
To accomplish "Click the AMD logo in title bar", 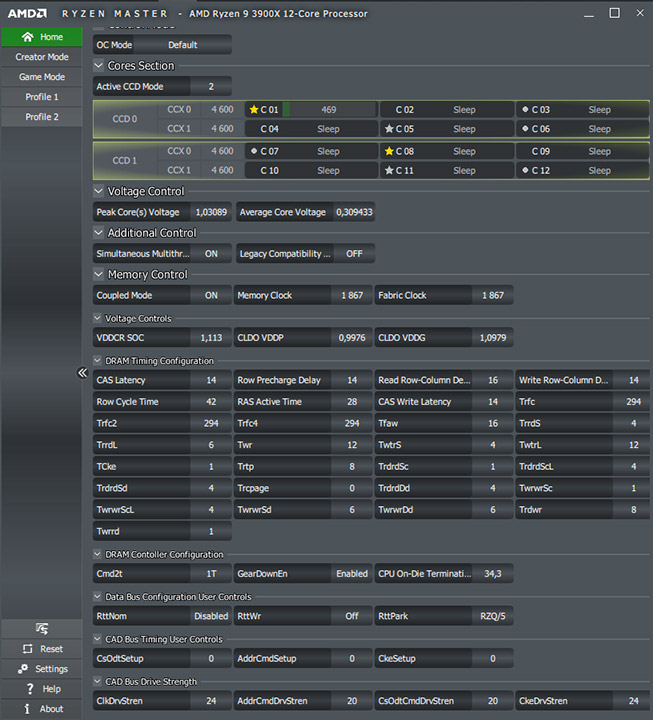I will (28, 13).
